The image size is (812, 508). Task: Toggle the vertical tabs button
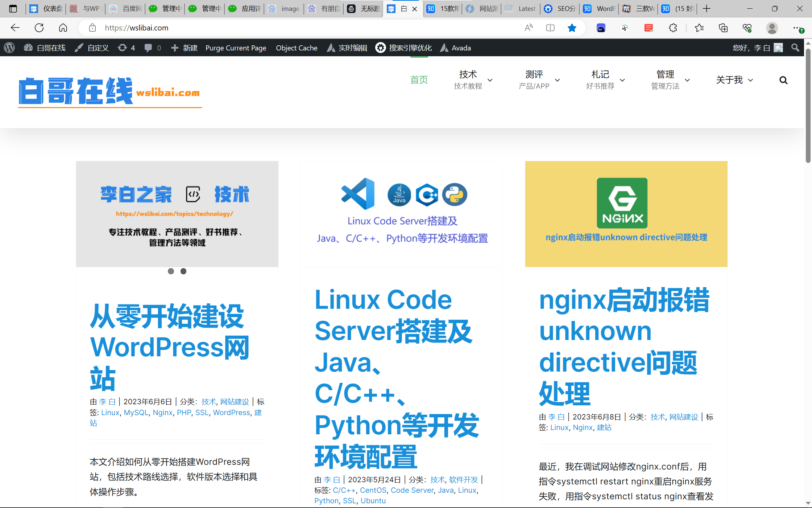(13, 9)
